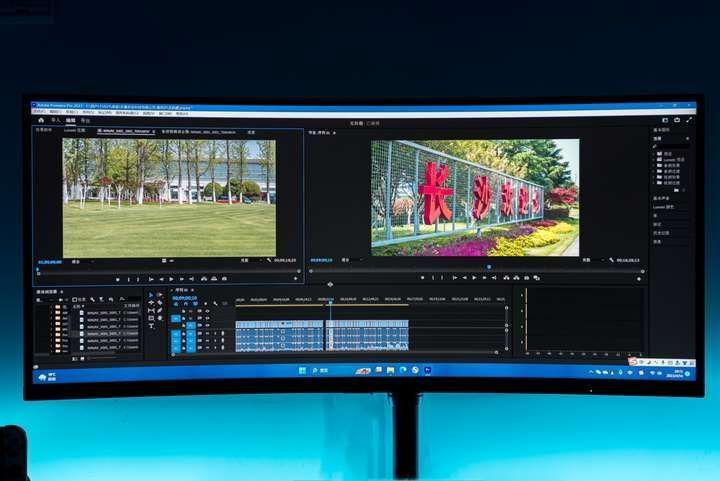Viewport: 720px width, 481px height.
Task: Expand the Lumetri Presets folder
Action: pyautogui.click(x=654, y=160)
